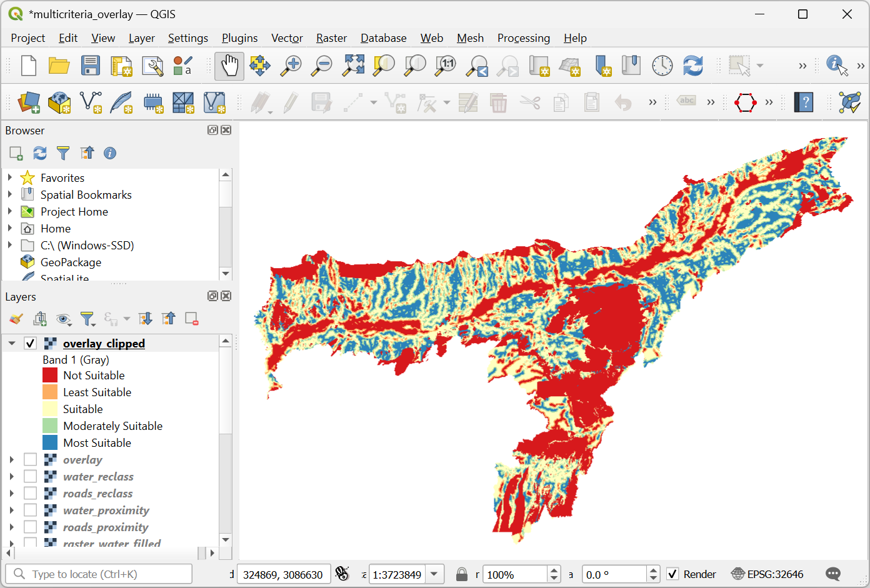Open the Processing menu
Image resolution: width=870 pixels, height=588 pixels.
[523, 38]
